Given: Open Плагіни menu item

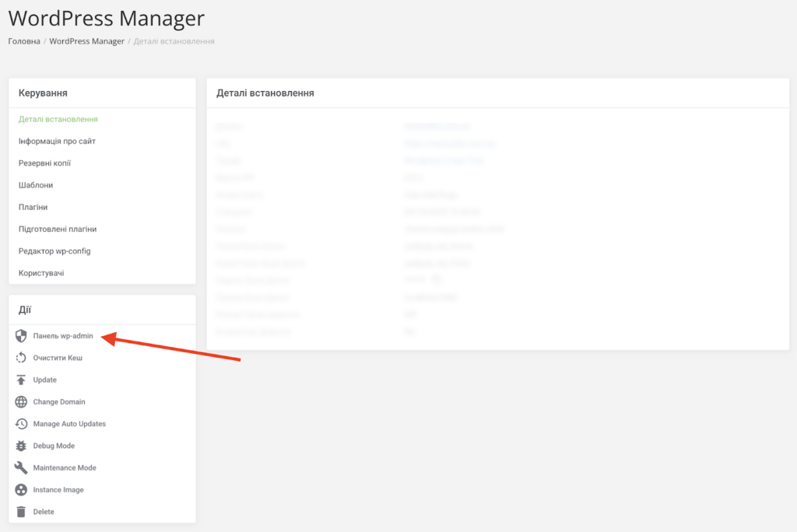Looking at the screenshot, I should coord(33,207).
